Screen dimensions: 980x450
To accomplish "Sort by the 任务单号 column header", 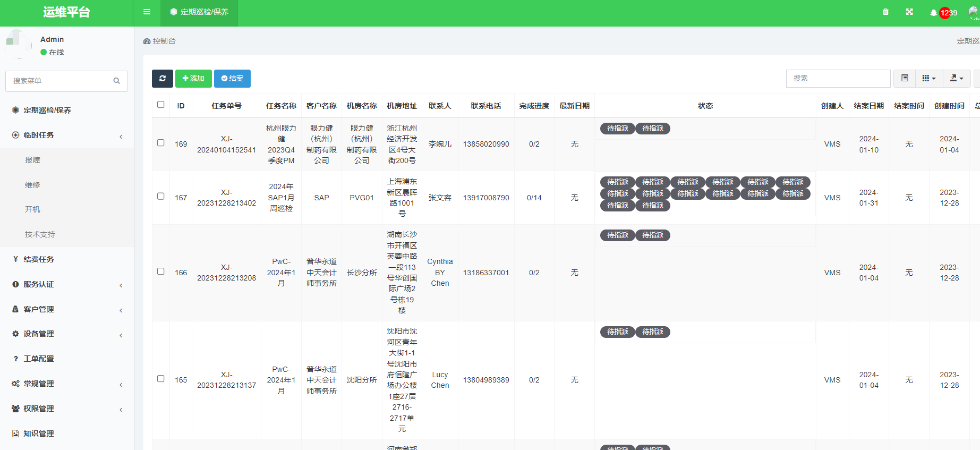I will pos(226,106).
